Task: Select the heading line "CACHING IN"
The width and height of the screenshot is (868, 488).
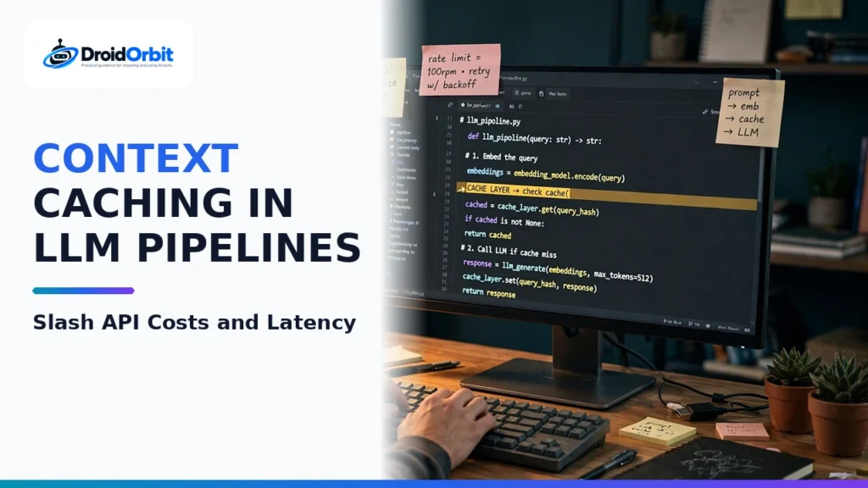Action: (x=164, y=202)
